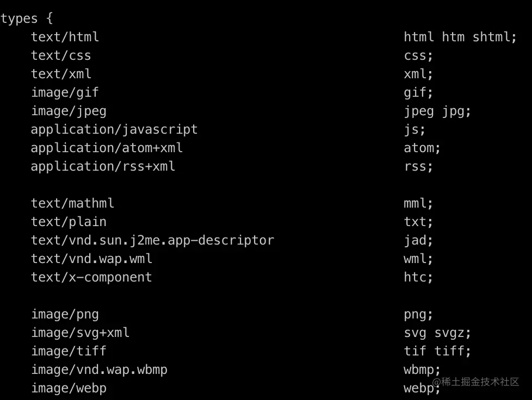This screenshot has height=400, width=532.
Task: Click the 'txt;' extension text
Action: [418, 222]
